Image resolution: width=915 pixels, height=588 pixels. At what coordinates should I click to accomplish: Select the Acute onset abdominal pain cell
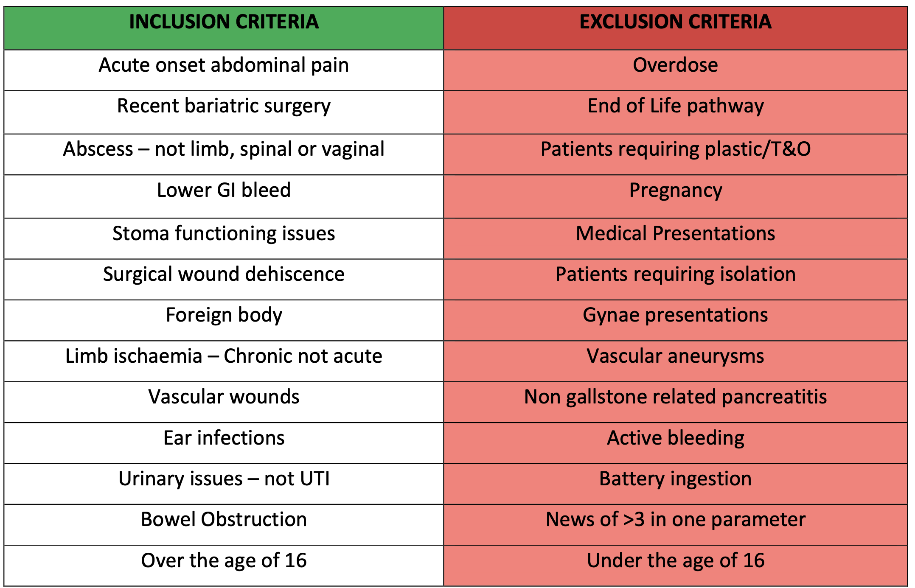[224, 65]
